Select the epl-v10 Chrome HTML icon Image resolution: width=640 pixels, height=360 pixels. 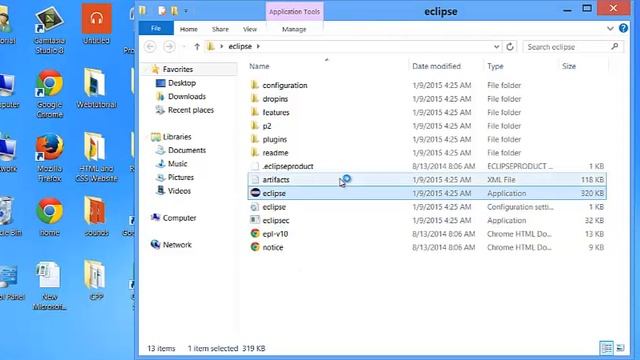[255, 233]
